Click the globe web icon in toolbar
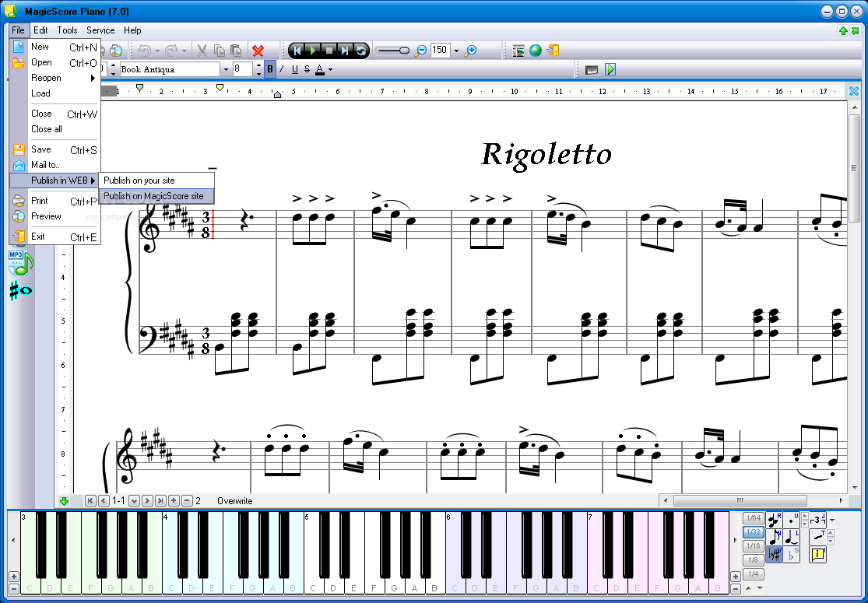 point(536,51)
